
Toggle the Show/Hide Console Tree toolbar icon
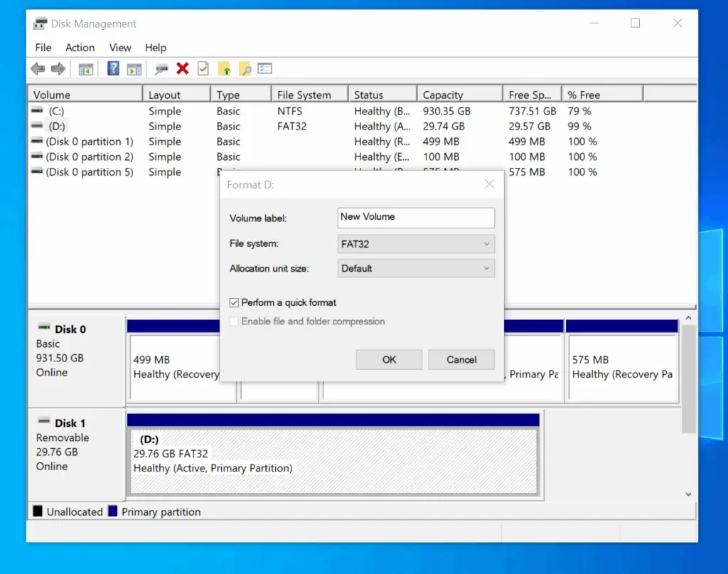click(x=87, y=68)
